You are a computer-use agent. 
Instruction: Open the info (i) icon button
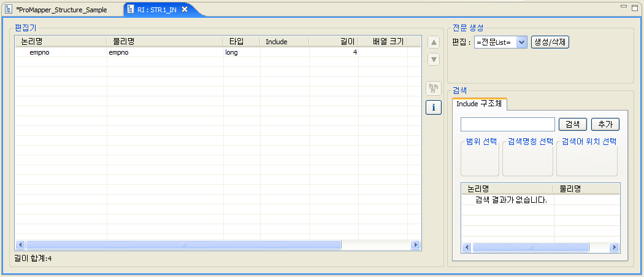click(433, 107)
